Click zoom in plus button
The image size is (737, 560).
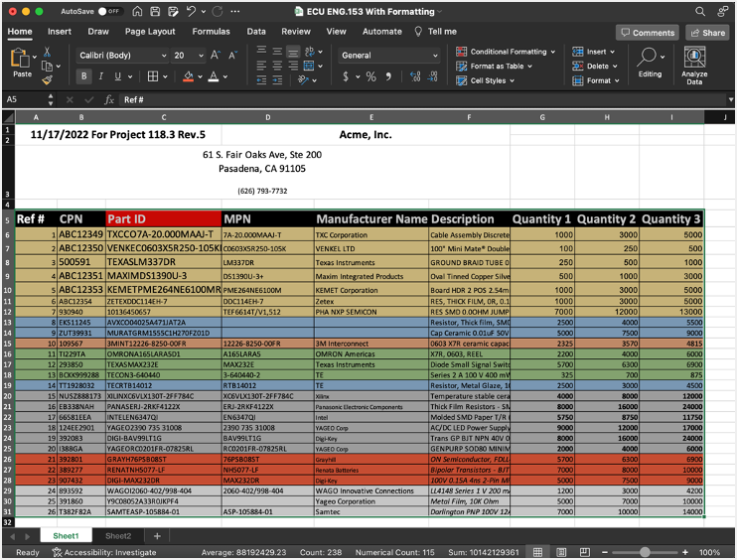(685, 552)
